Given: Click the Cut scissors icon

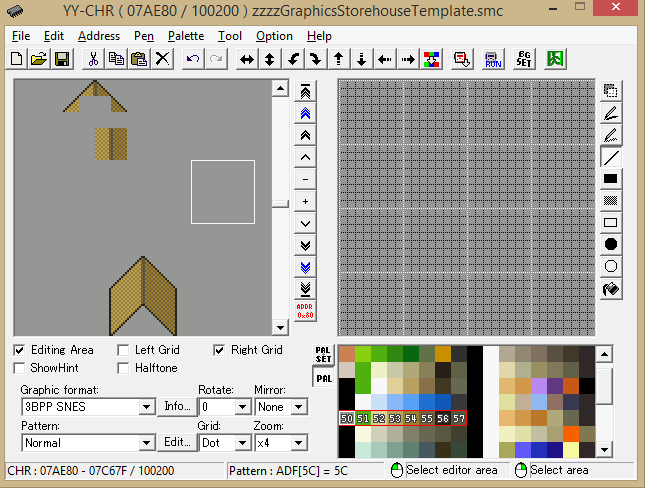Looking at the screenshot, I should 93,59.
